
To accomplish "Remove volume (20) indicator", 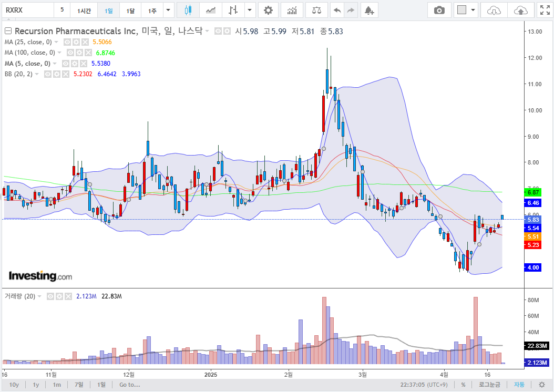I will coord(68,296).
